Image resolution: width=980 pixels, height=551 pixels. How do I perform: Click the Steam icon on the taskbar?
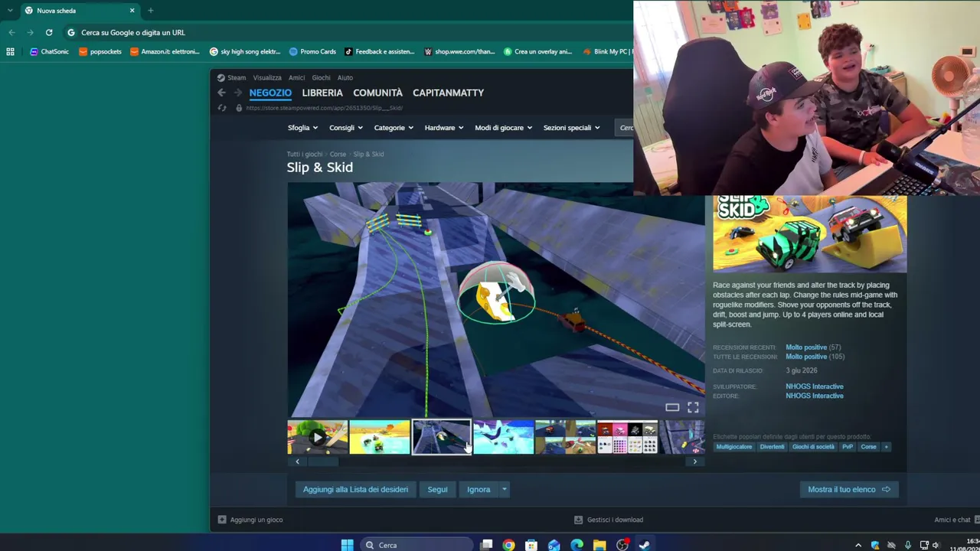tap(645, 545)
